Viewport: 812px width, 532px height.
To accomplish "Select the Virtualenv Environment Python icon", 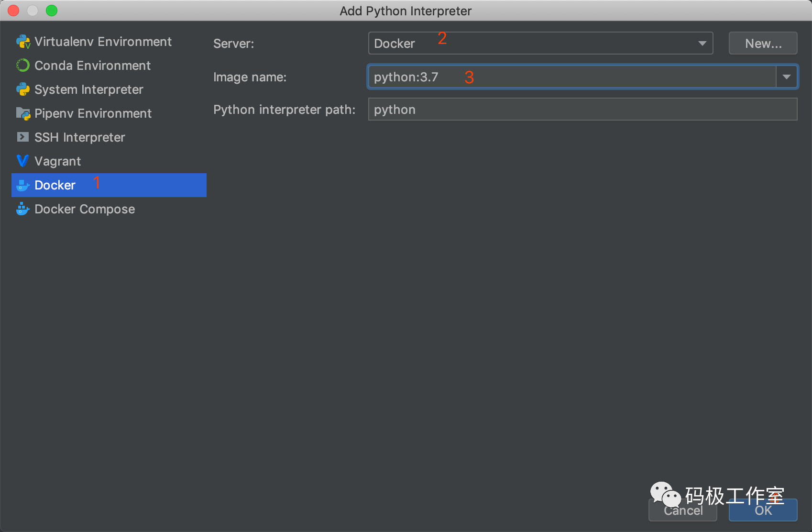I will [x=23, y=42].
